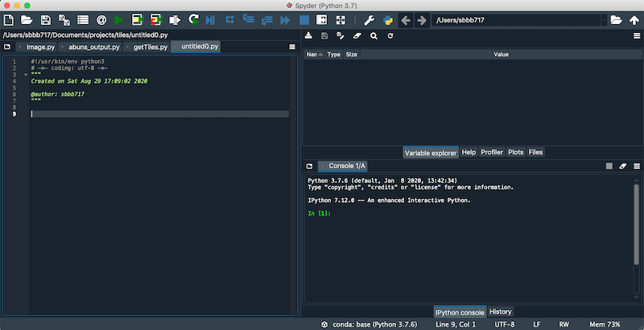The width and height of the screenshot is (644, 330).
Task: Create a new file
Action: coord(9,19)
